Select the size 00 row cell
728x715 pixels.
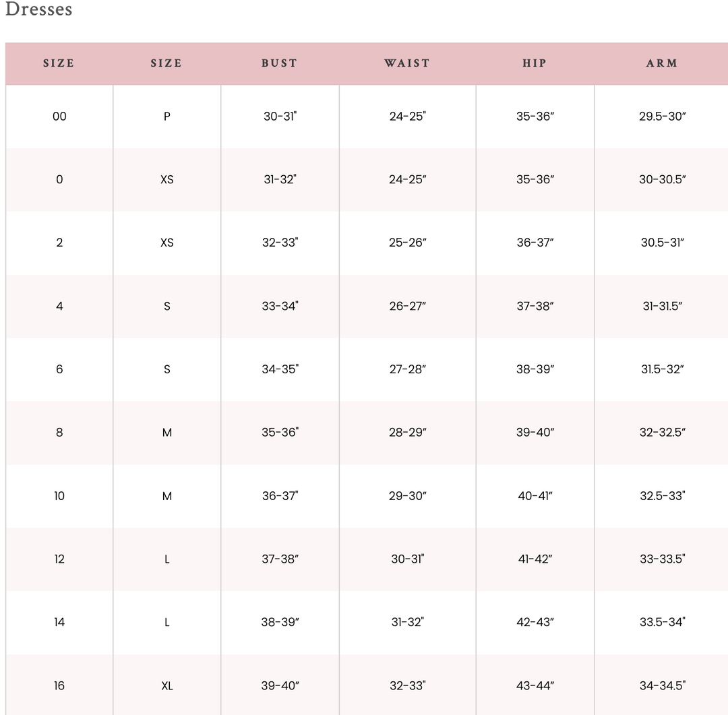click(x=59, y=117)
